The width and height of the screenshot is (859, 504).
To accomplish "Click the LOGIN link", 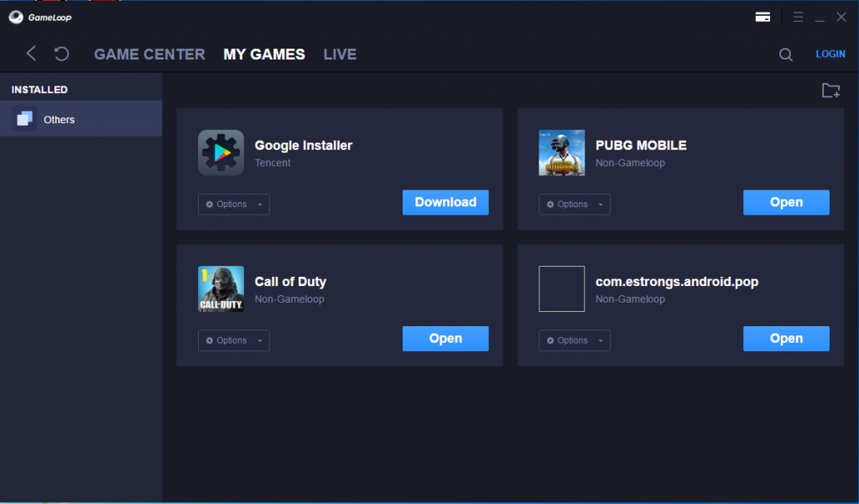I will click(830, 55).
